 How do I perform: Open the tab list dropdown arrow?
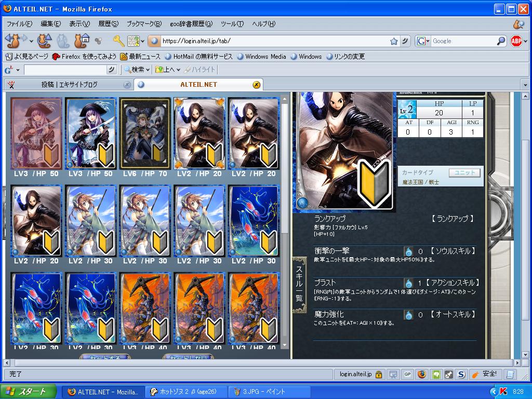pyautogui.click(x=525, y=85)
